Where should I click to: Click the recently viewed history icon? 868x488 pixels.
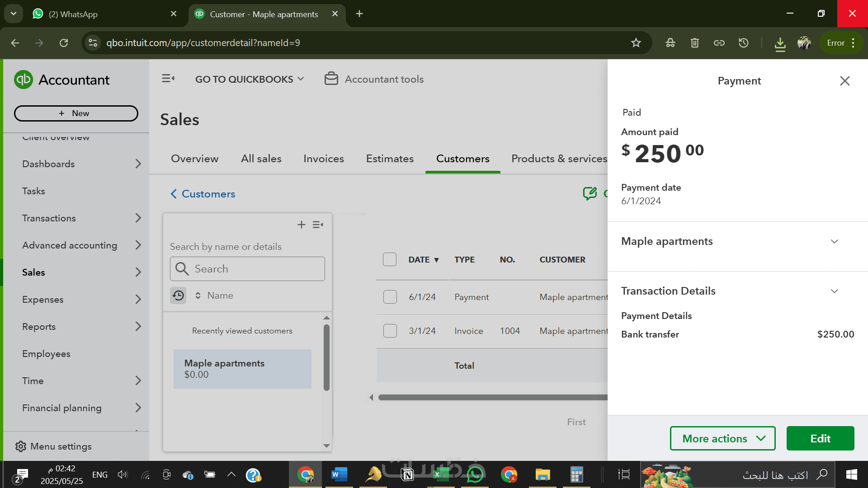pyautogui.click(x=178, y=296)
